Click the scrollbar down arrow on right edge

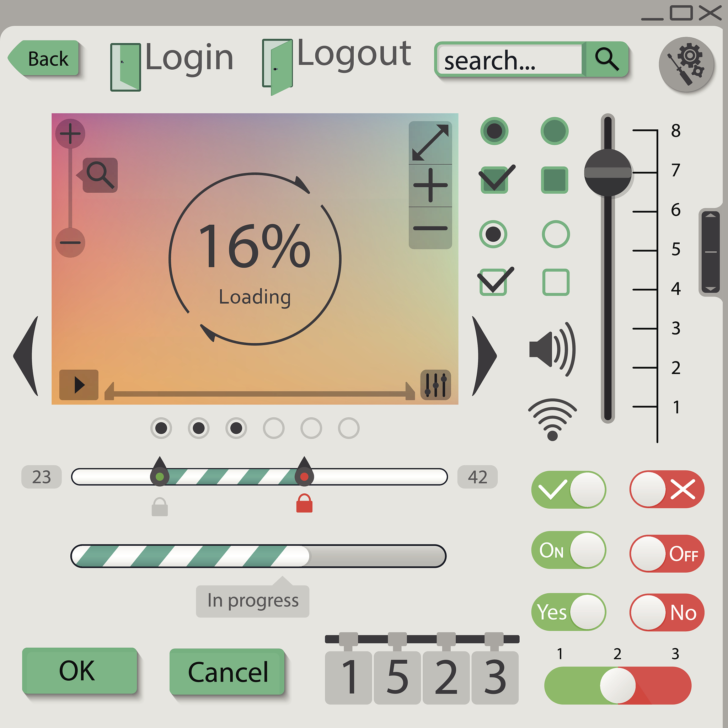click(711, 289)
